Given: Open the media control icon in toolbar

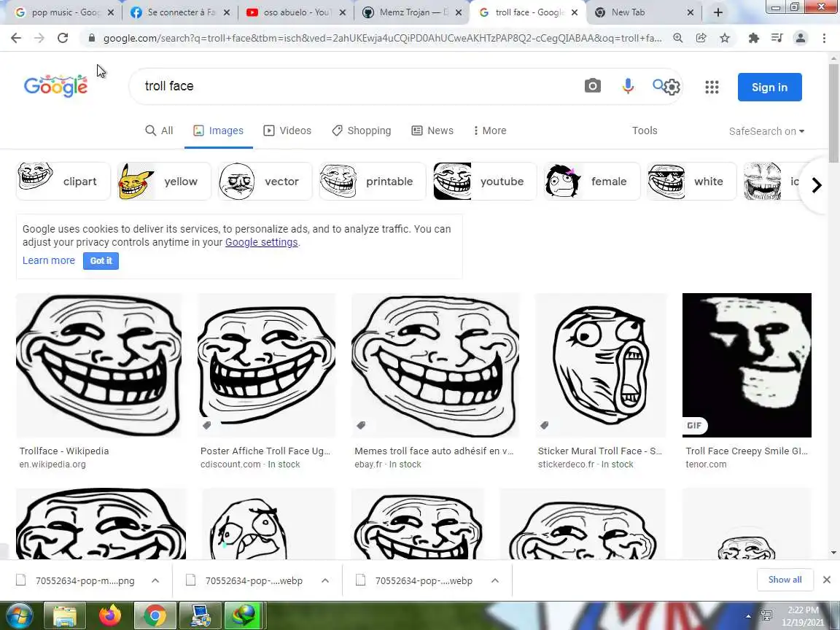Looking at the screenshot, I should click(x=777, y=38).
